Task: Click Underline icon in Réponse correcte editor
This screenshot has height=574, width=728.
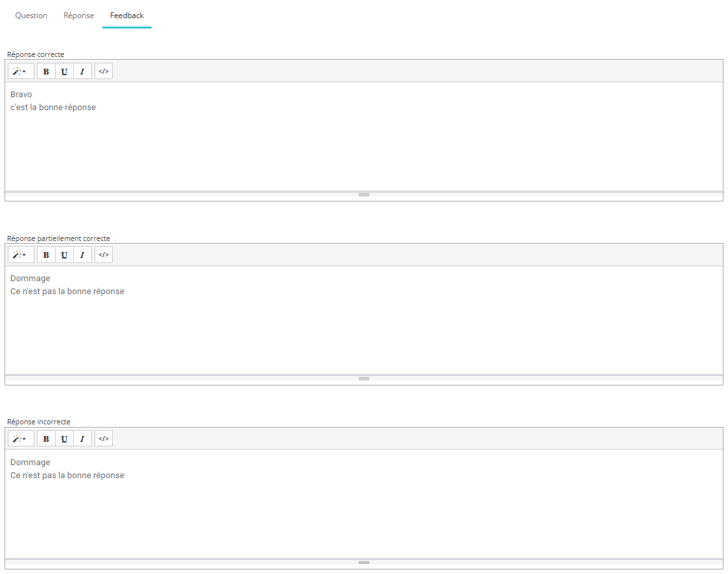Action: click(64, 71)
